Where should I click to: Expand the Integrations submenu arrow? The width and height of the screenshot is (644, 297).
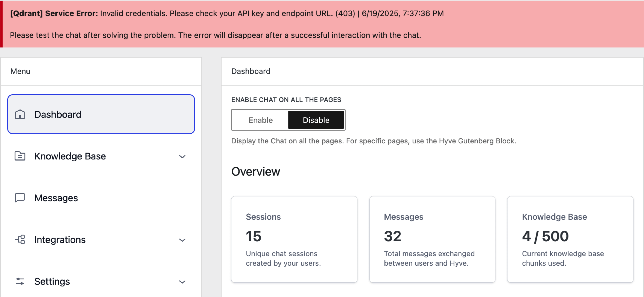182,240
